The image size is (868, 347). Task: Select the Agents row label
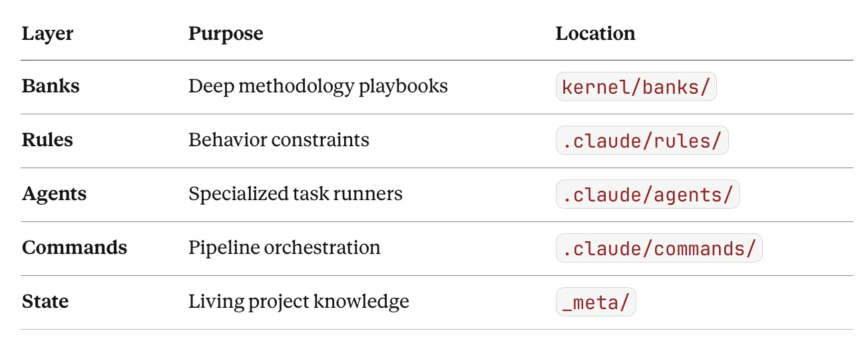point(54,194)
